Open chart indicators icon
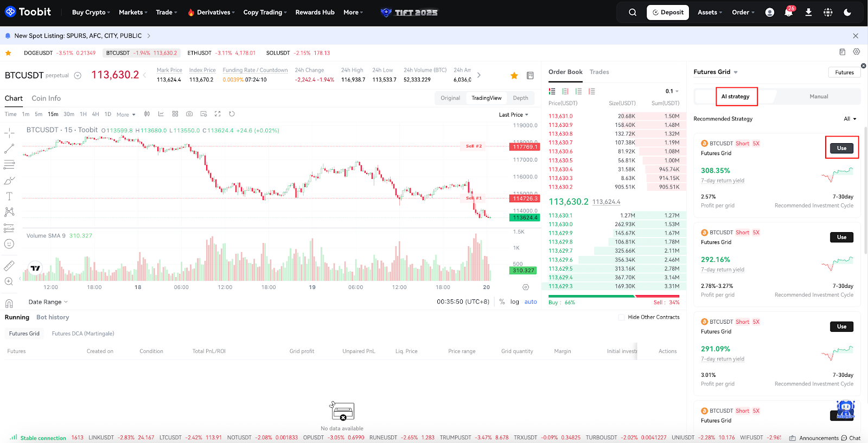Viewport: 868px width, 443px height. click(161, 114)
